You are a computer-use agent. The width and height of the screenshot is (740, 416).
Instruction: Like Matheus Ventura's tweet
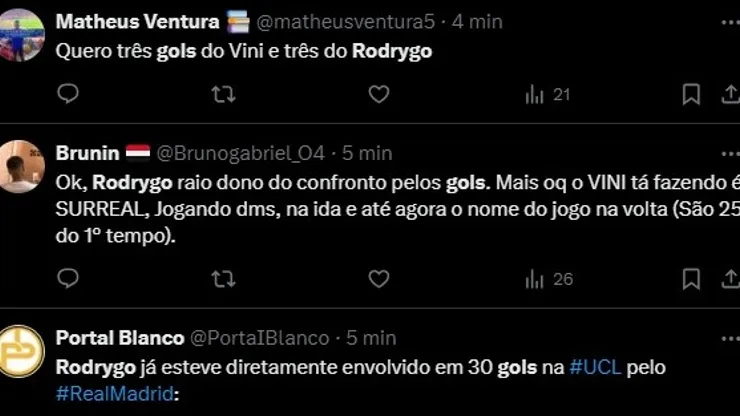[378, 94]
